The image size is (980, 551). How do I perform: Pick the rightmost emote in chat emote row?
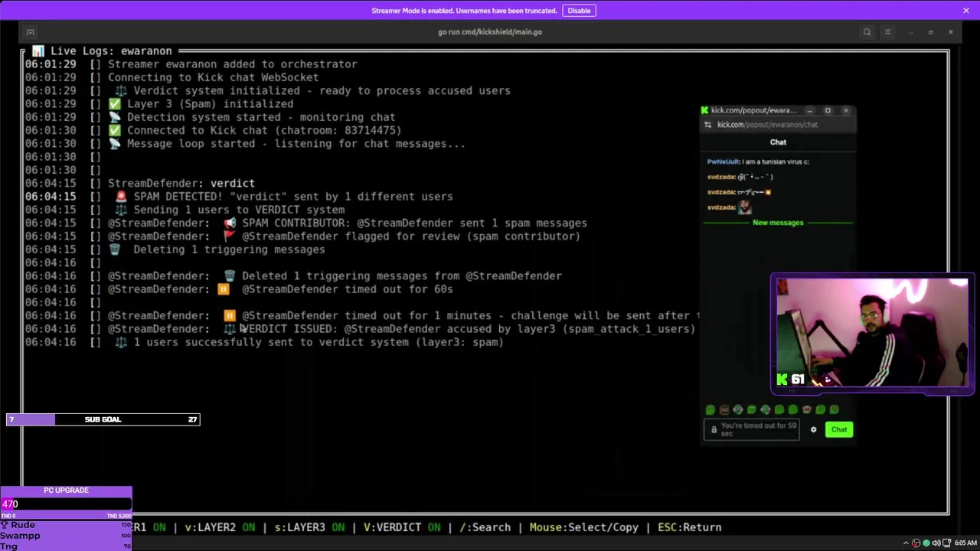834,410
